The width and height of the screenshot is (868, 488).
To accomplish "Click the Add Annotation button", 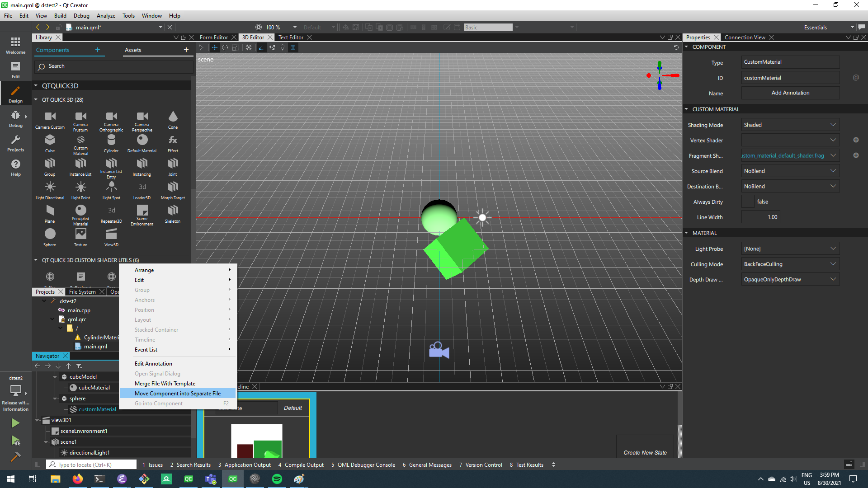I will 790,93.
